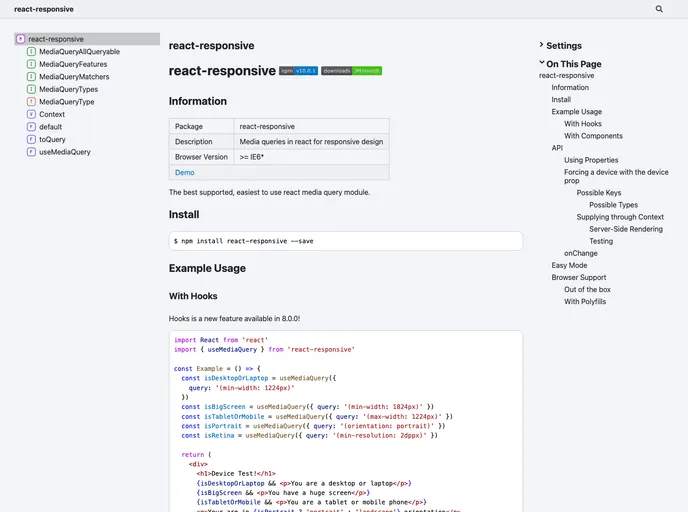Click 'Hooks is a new feature' paragraph
The image size is (688, 512).
tap(234, 319)
